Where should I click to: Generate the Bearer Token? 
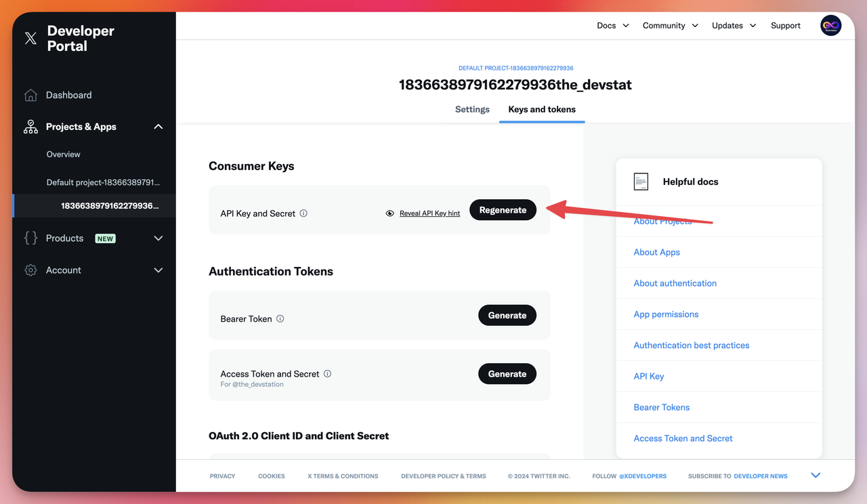507,316
